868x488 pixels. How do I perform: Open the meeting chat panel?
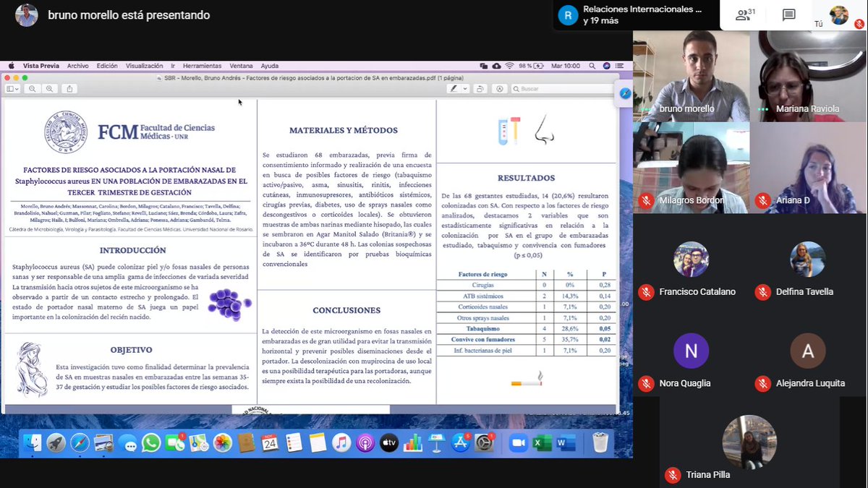(789, 14)
